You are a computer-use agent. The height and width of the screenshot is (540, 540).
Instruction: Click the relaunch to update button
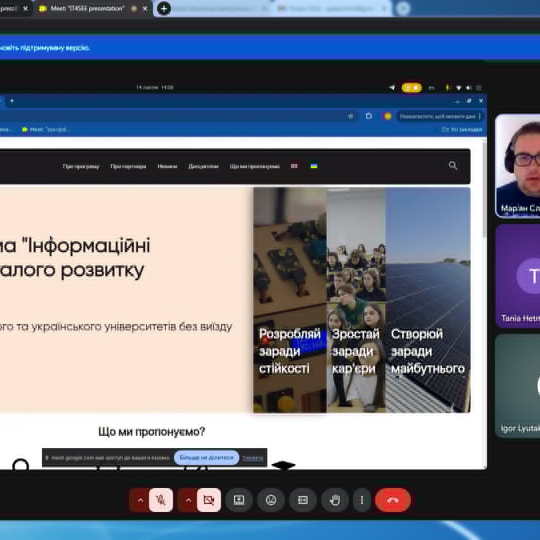click(x=440, y=116)
